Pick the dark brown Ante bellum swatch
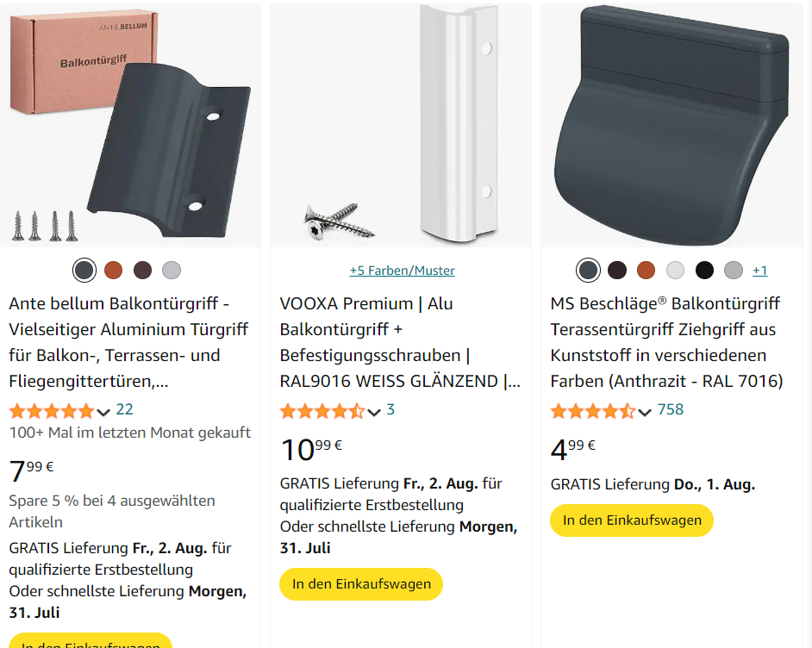The height and width of the screenshot is (648, 812). pos(142,271)
